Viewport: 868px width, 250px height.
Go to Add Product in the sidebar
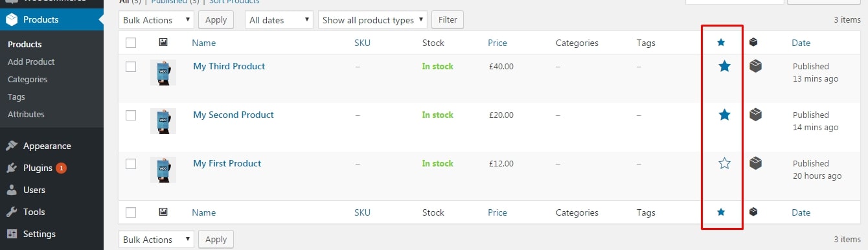point(31,62)
